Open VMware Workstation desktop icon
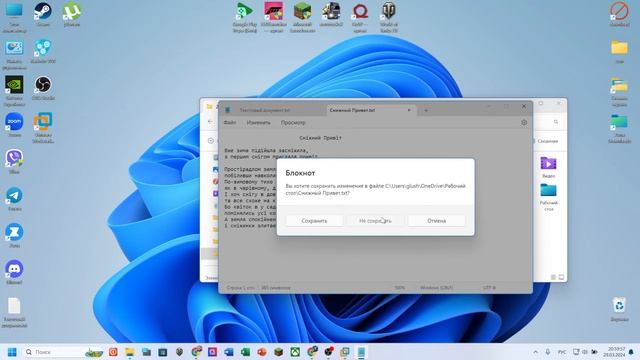Image resolution: width=640 pixels, height=360 pixels. pos(43,127)
